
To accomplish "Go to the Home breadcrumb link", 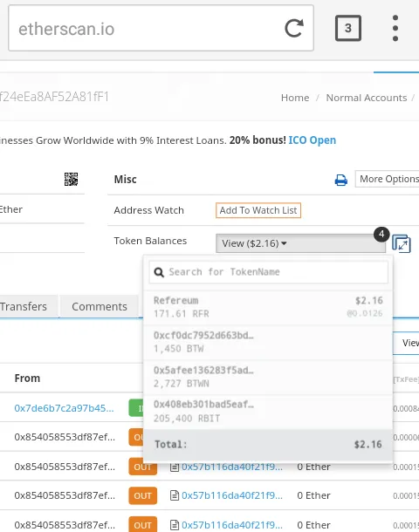I will [x=295, y=98].
